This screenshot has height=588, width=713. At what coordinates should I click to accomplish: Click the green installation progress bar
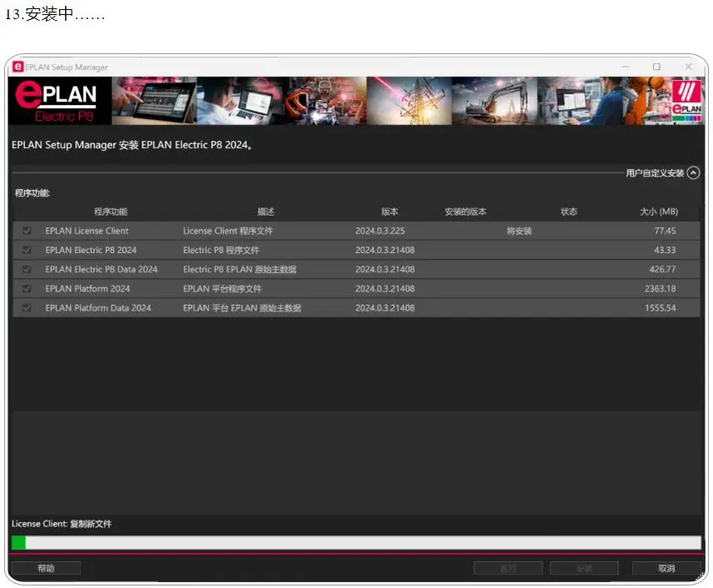click(x=356, y=542)
